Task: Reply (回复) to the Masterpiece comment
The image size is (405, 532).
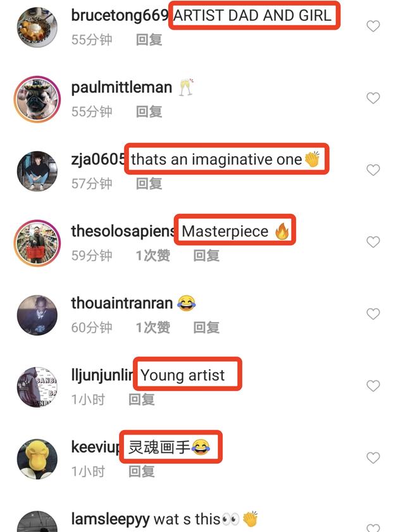Action: coord(206,256)
